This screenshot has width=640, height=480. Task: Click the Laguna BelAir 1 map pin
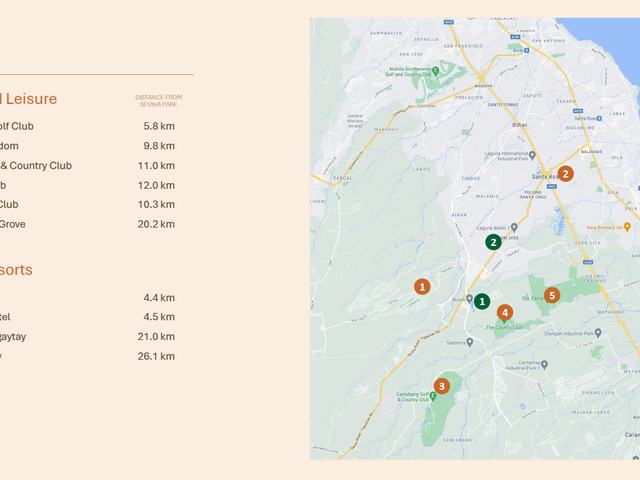click(514, 227)
